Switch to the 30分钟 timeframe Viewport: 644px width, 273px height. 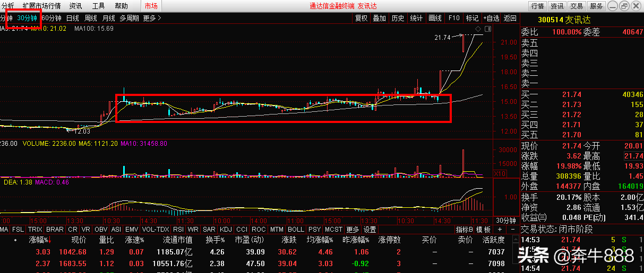(27, 17)
